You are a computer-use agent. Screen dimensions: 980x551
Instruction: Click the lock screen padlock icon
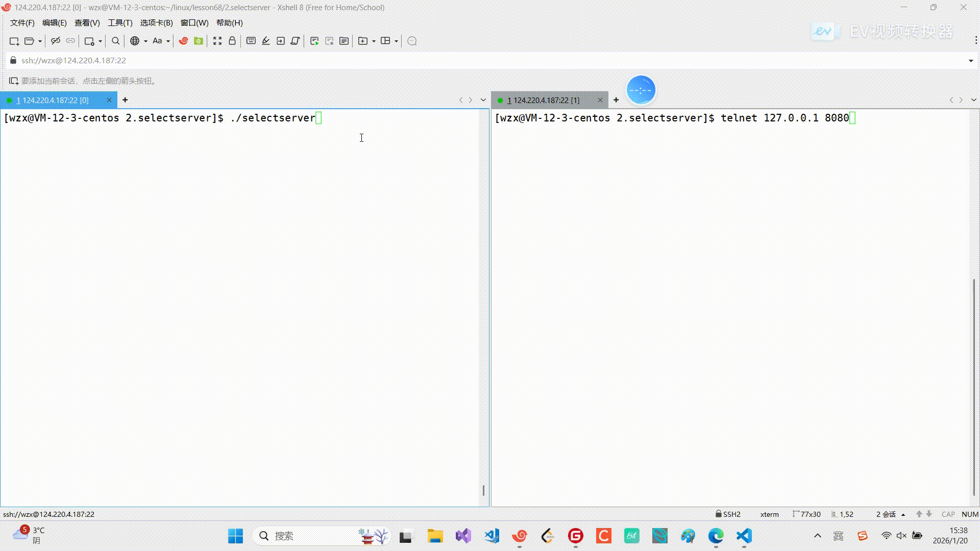pyautogui.click(x=232, y=41)
